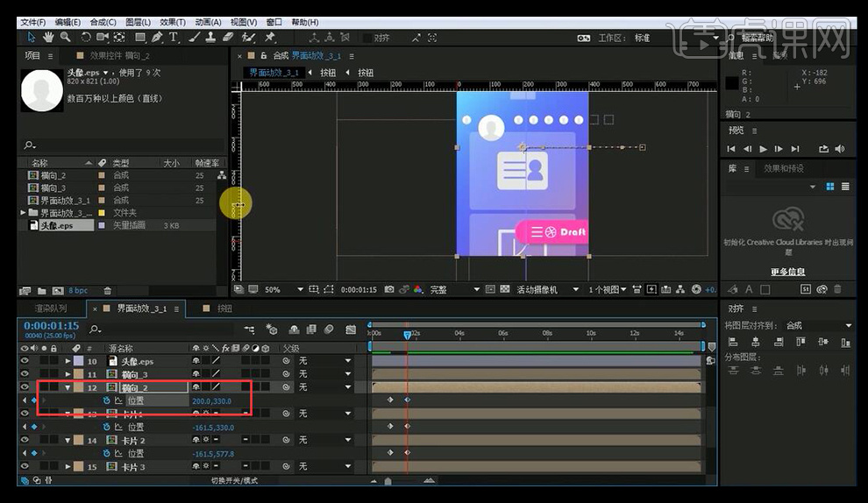
Task: Toggle visibility of layer 15 卡片 3
Action: point(25,466)
